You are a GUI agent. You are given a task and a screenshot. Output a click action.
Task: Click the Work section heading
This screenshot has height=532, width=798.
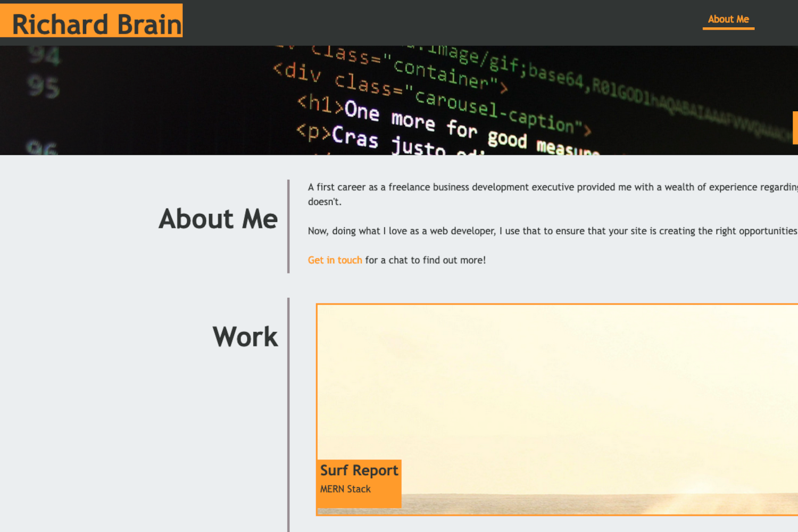244,336
